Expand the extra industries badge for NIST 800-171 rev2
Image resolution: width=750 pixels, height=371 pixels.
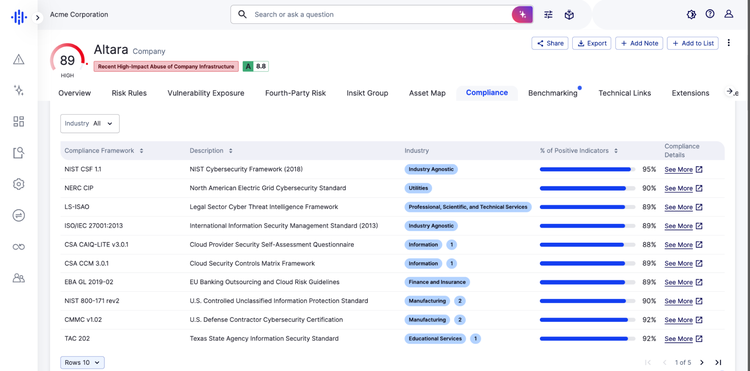(460, 301)
